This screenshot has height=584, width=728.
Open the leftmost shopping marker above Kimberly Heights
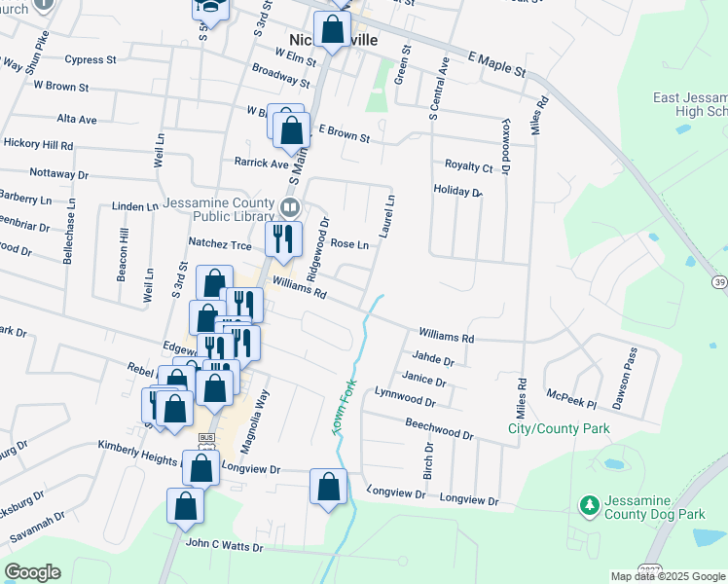coord(174,409)
